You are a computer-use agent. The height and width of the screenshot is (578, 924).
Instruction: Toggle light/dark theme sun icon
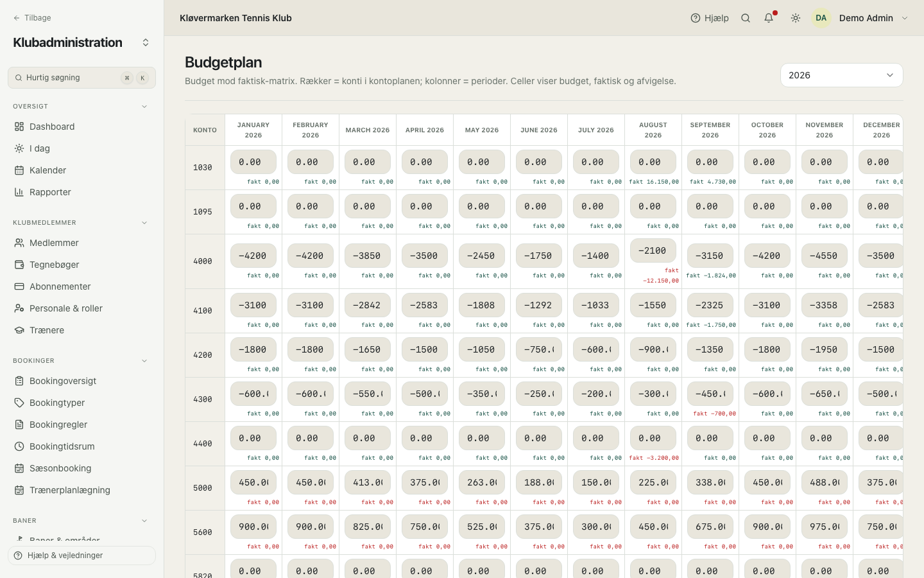pos(796,18)
